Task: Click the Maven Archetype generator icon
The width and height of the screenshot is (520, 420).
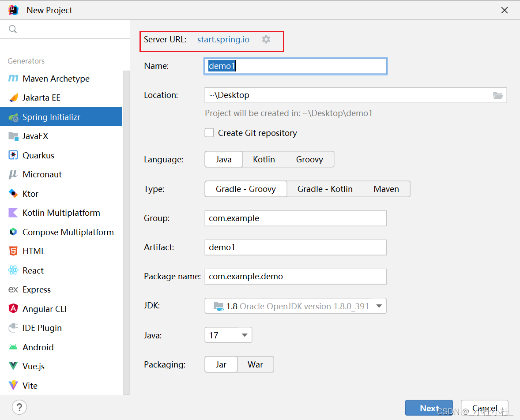Action: coord(13,78)
